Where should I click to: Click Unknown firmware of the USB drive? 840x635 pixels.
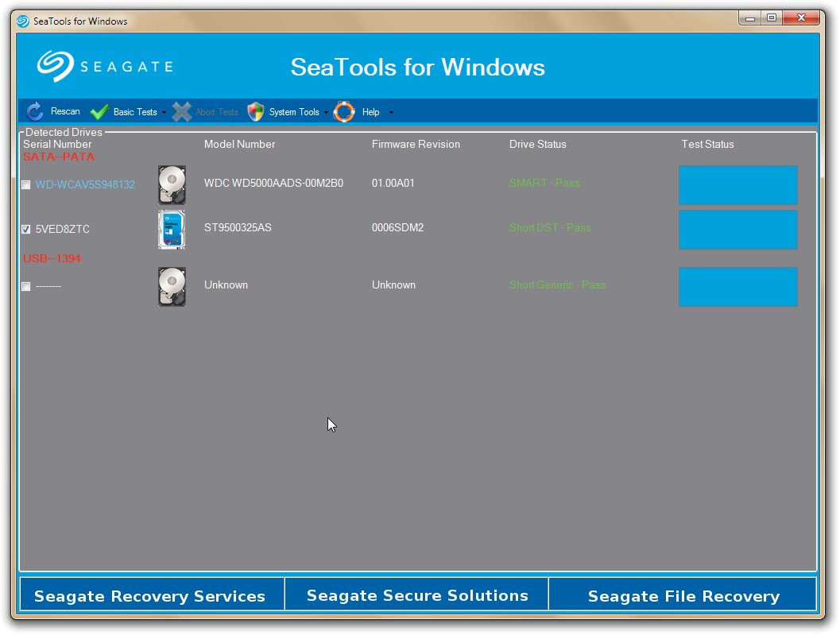[393, 285]
